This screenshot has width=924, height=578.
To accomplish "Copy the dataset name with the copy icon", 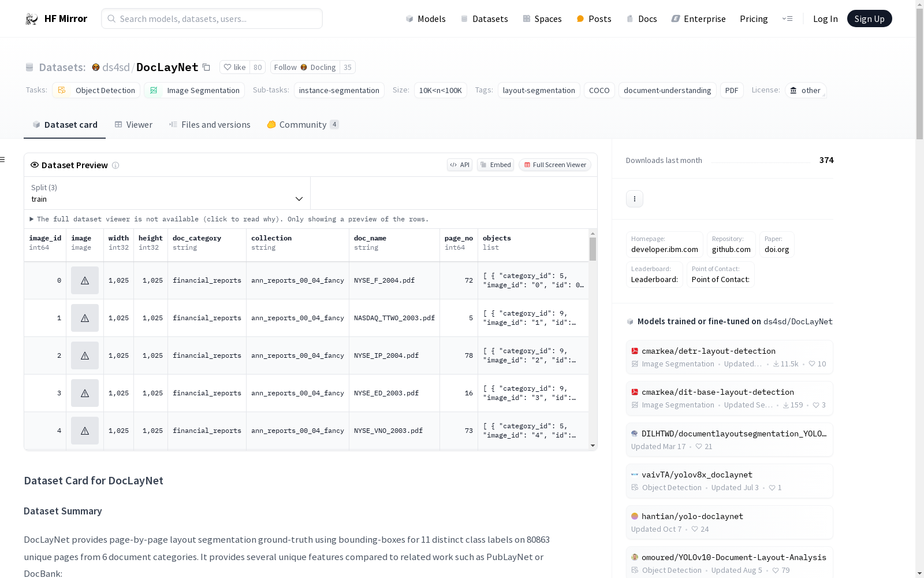I will coord(206,67).
